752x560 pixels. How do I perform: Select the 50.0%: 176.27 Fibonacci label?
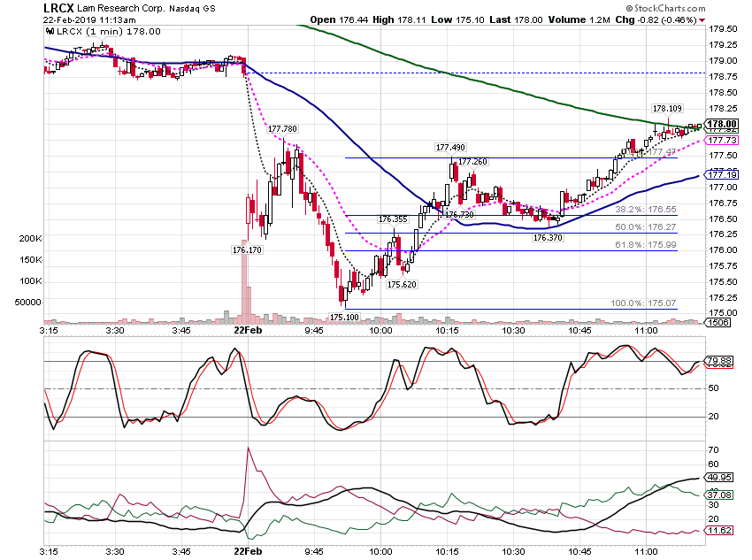[x=646, y=226]
